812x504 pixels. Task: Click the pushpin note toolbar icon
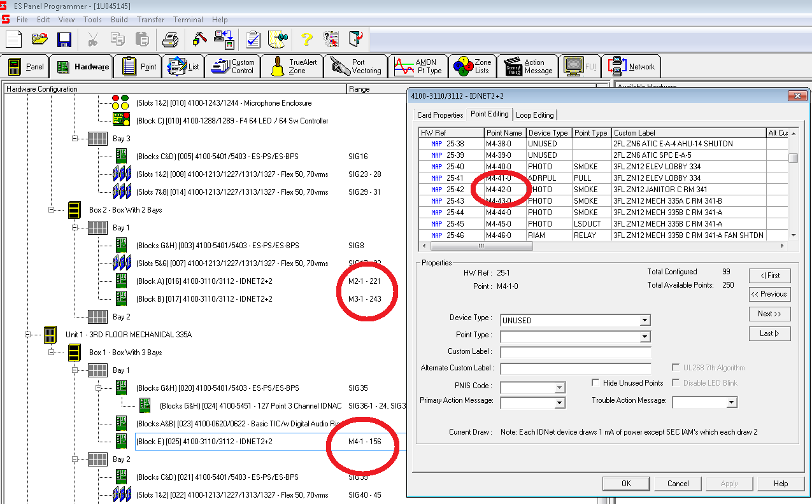click(278, 39)
